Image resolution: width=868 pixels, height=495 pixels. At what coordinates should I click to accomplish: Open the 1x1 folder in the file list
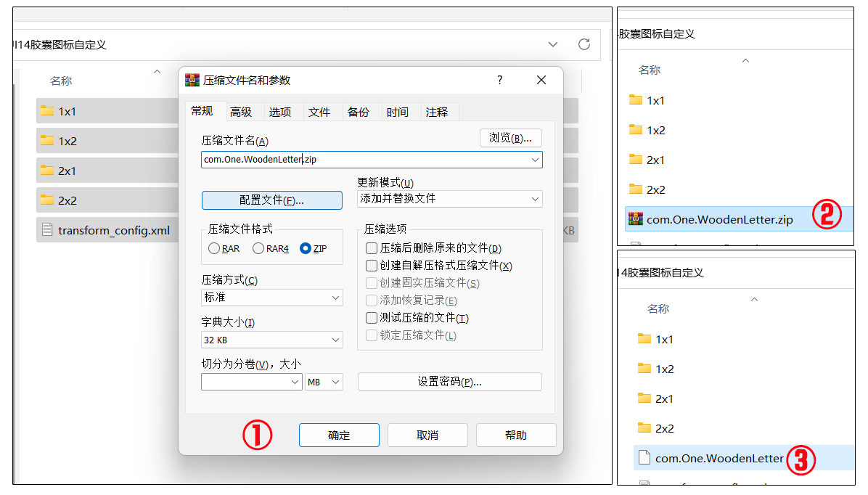pos(69,110)
